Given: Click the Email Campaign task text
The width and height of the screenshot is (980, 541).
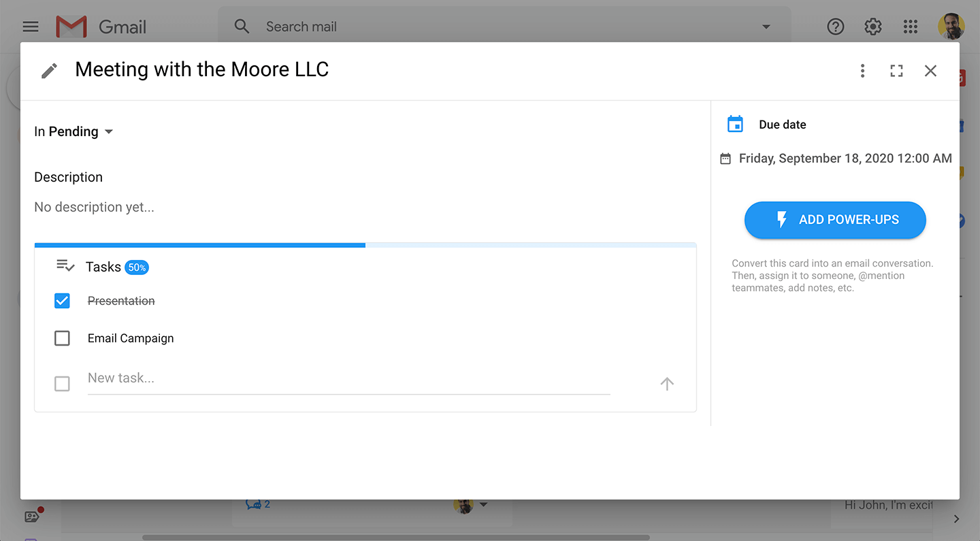Looking at the screenshot, I should [131, 338].
